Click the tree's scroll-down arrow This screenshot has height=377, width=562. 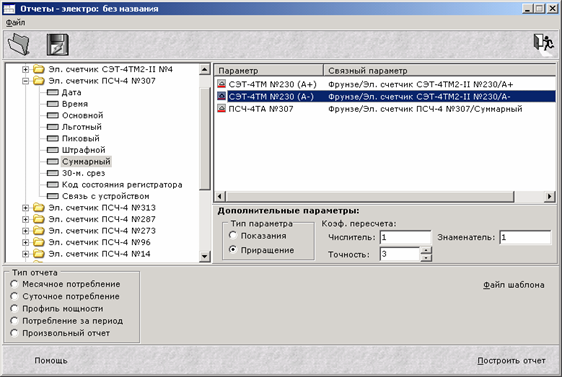point(204,256)
